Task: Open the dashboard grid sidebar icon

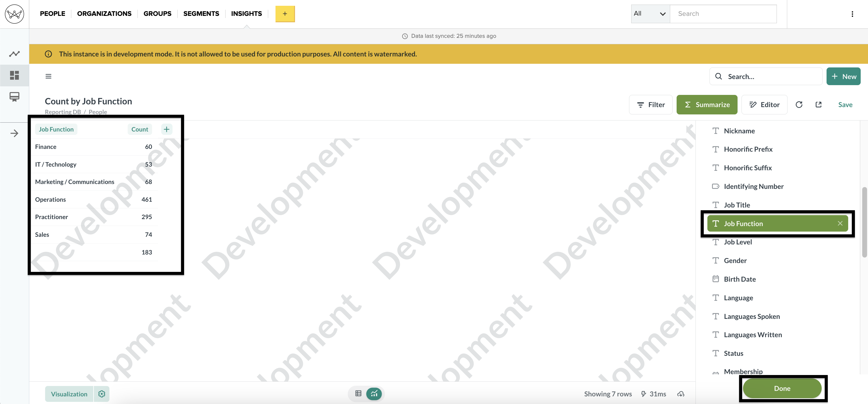Action: coord(15,75)
